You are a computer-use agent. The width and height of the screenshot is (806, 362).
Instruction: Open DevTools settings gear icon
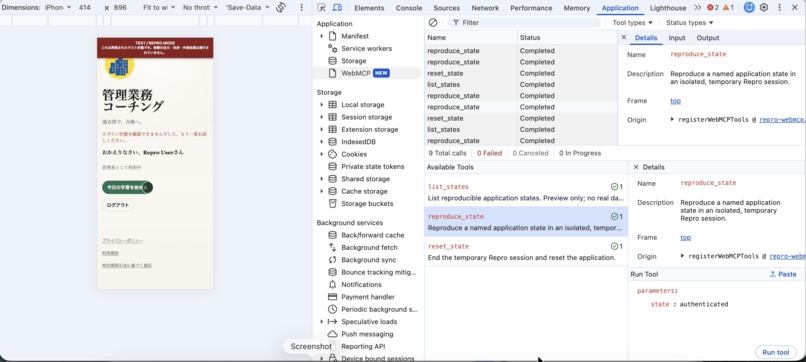[764, 8]
